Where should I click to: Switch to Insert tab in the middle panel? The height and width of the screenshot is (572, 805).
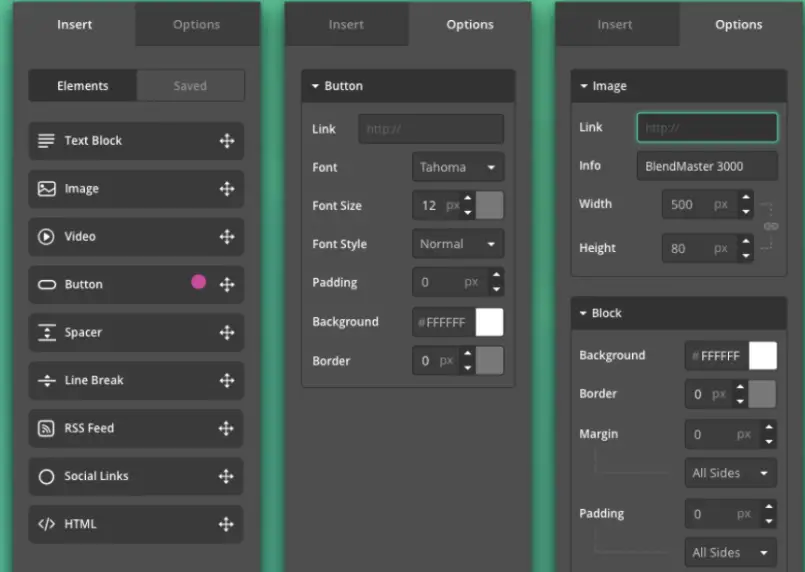[347, 25]
